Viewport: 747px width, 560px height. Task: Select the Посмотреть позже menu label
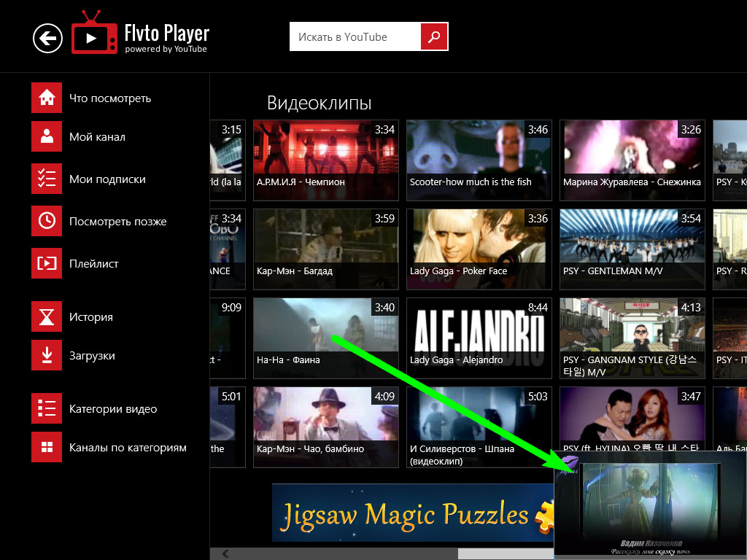tap(117, 222)
